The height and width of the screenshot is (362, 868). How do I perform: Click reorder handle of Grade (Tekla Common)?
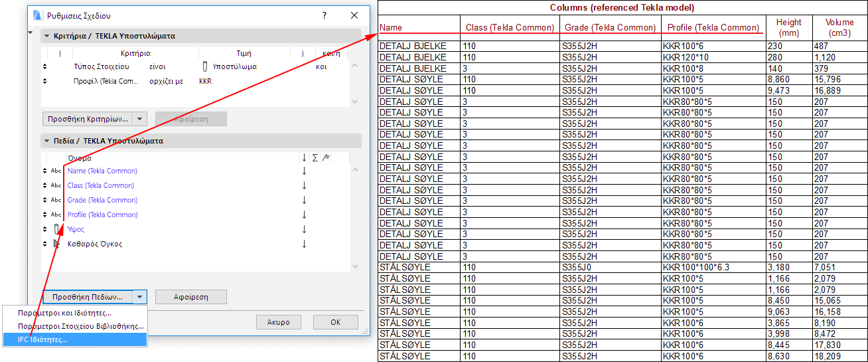tap(44, 200)
